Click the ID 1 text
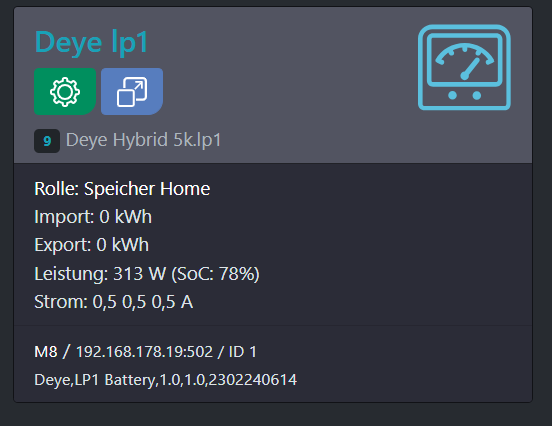 click(243, 352)
